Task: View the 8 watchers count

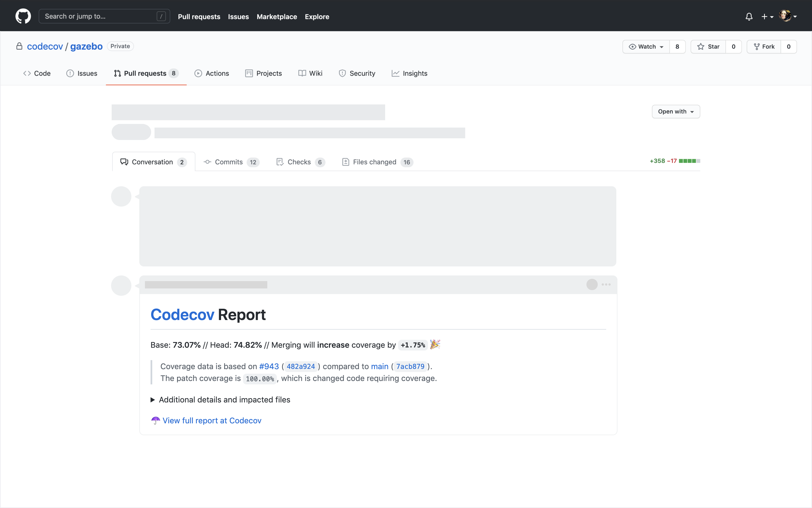Action: (677, 47)
